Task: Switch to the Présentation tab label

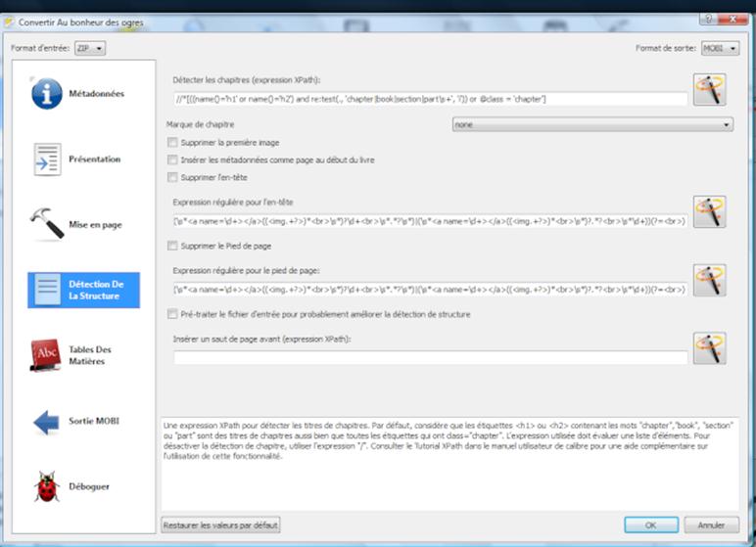Action: coord(94,160)
